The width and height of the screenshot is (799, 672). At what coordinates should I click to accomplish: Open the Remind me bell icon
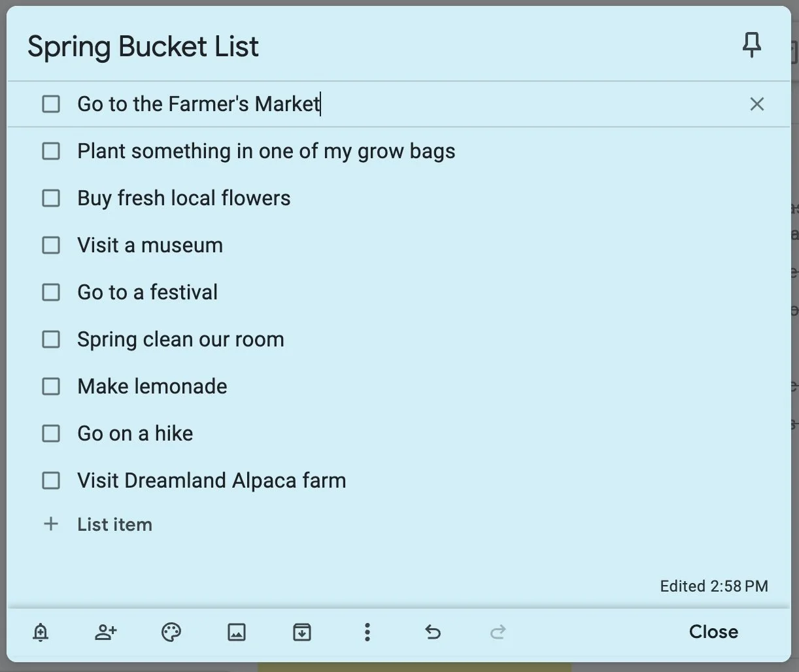coord(41,632)
